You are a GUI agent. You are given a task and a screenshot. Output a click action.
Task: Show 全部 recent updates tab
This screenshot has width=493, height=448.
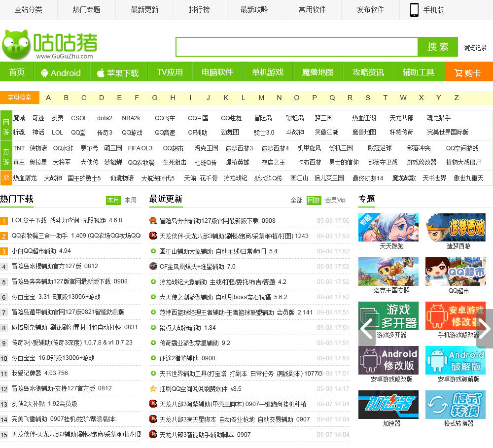296,200
